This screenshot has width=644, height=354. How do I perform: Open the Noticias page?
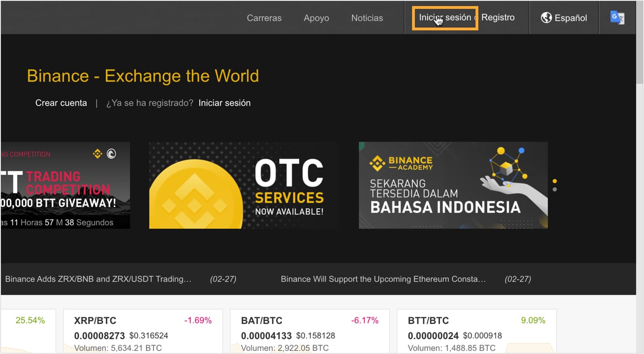pos(367,18)
